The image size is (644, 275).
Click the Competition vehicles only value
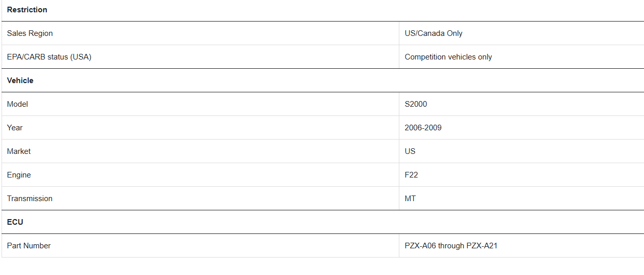point(448,57)
